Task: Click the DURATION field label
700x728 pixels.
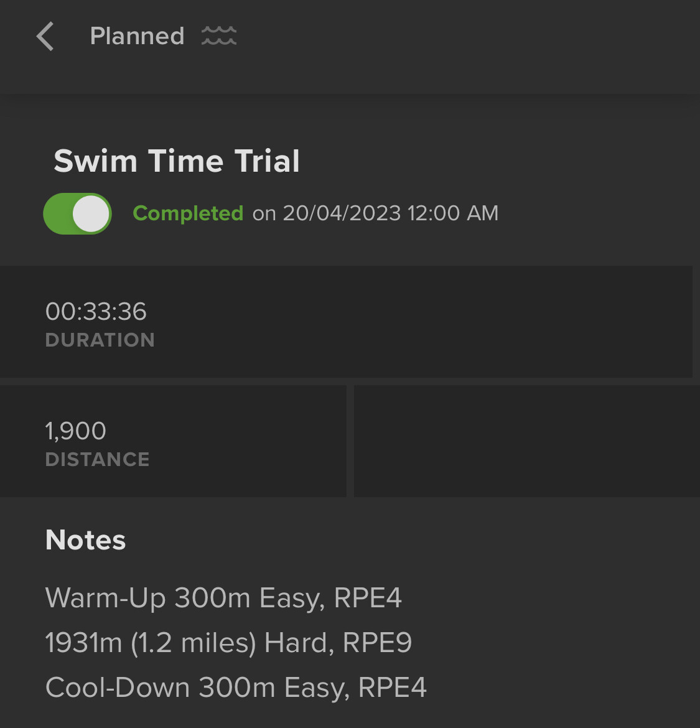Action: [100, 340]
